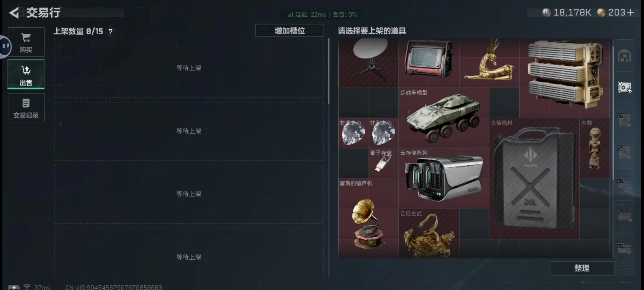The width and height of the screenshot is (644, 290).
Task: Click the 整理 sort button
Action: click(x=582, y=268)
